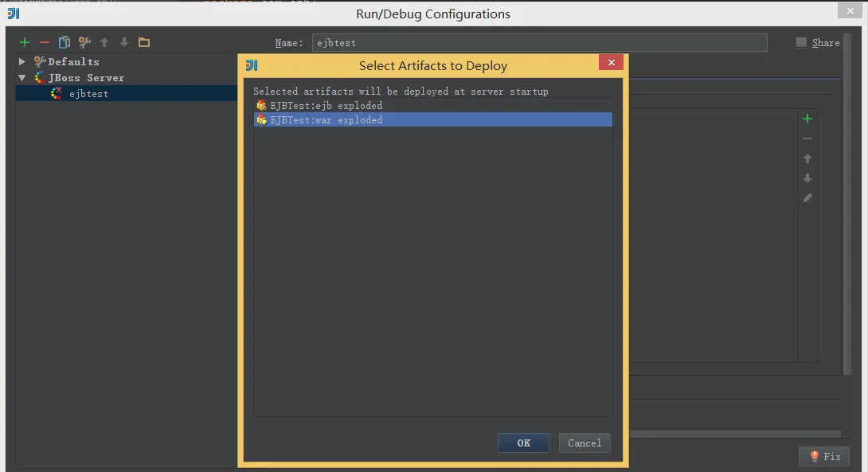The height and width of the screenshot is (472, 868).
Task: Collapse the JBoss Server tree node
Action: point(22,77)
